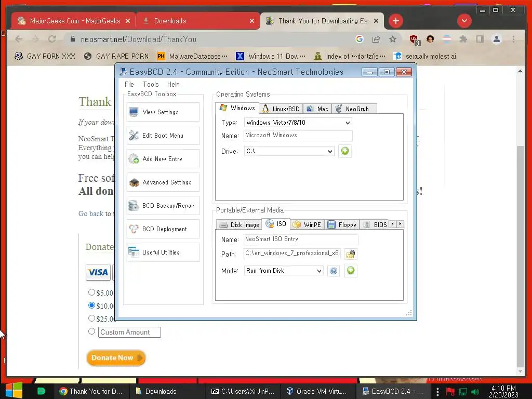
Task: Open the Chrome profile avatar icon
Action: pos(496,39)
